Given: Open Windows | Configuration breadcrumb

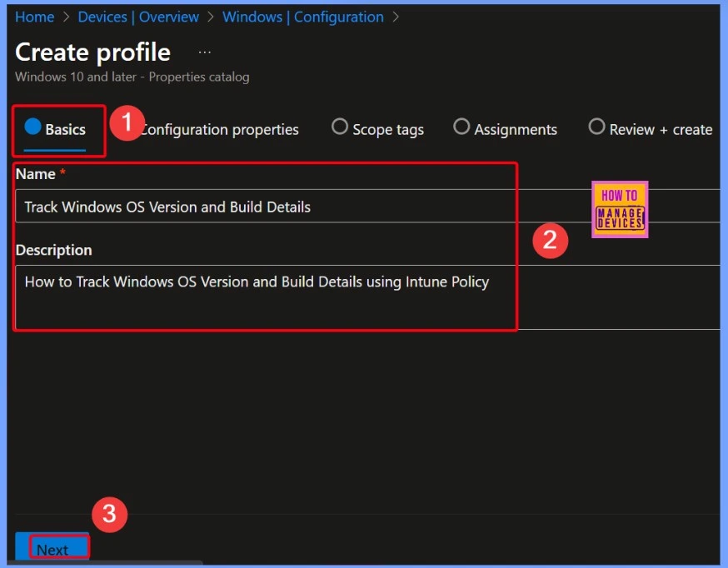Looking at the screenshot, I should click(x=303, y=17).
